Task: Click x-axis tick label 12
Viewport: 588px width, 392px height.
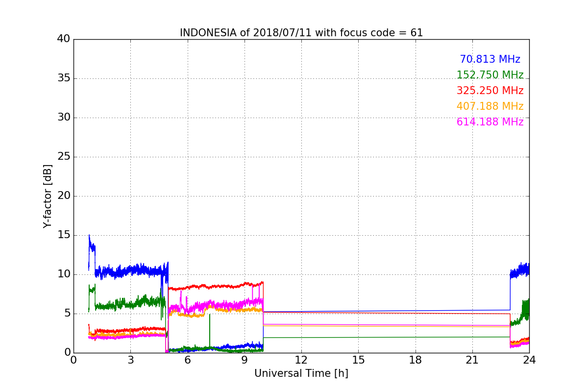Action: (x=301, y=360)
